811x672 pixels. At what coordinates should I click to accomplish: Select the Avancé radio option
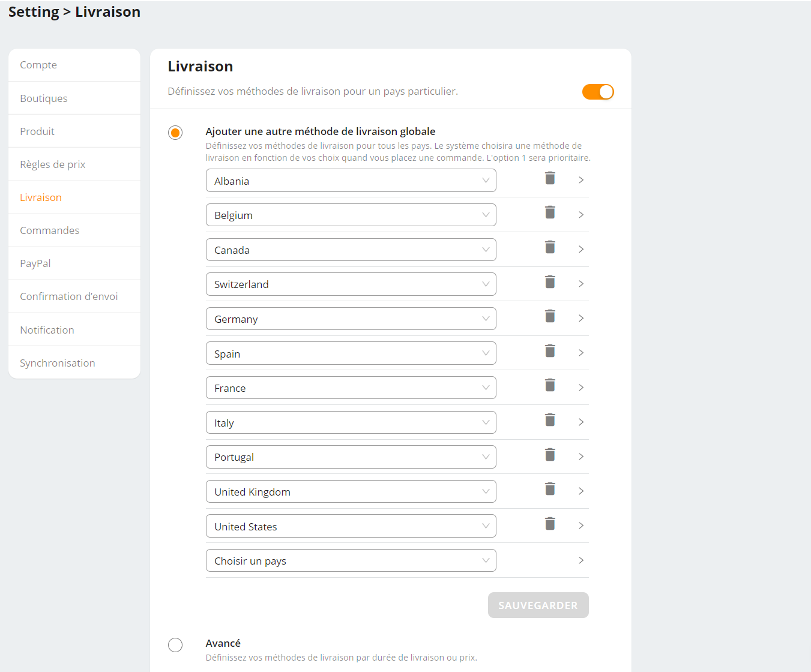click(x=175, y=645)
